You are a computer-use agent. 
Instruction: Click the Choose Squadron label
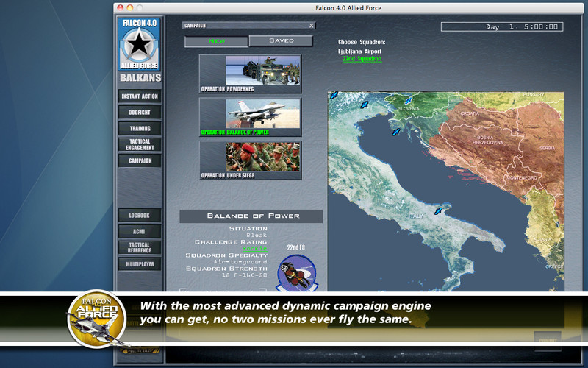click(x=362, y=42)
